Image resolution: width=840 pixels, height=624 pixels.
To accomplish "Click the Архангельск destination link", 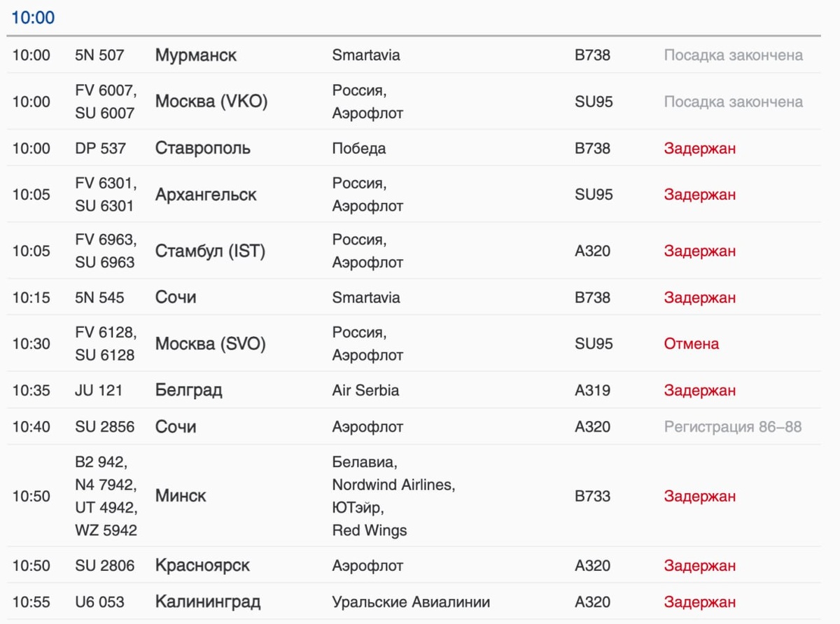I will pyautogui.click(x=206, y=195).
